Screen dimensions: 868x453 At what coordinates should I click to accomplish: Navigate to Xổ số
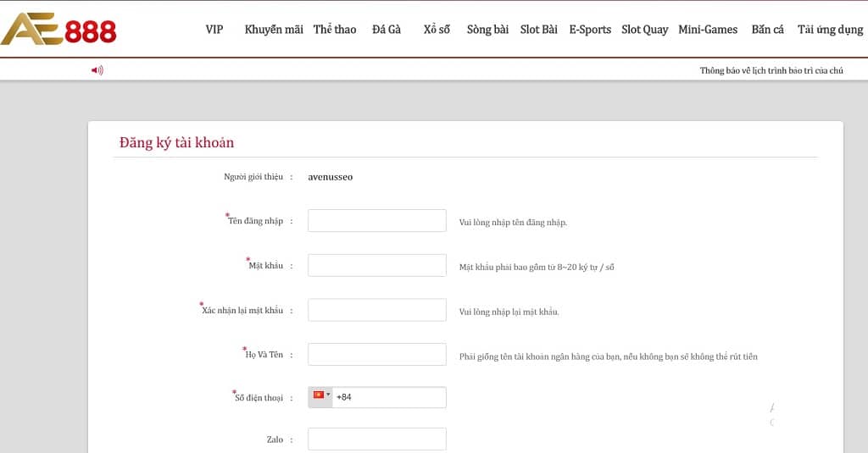coord(437,30)
